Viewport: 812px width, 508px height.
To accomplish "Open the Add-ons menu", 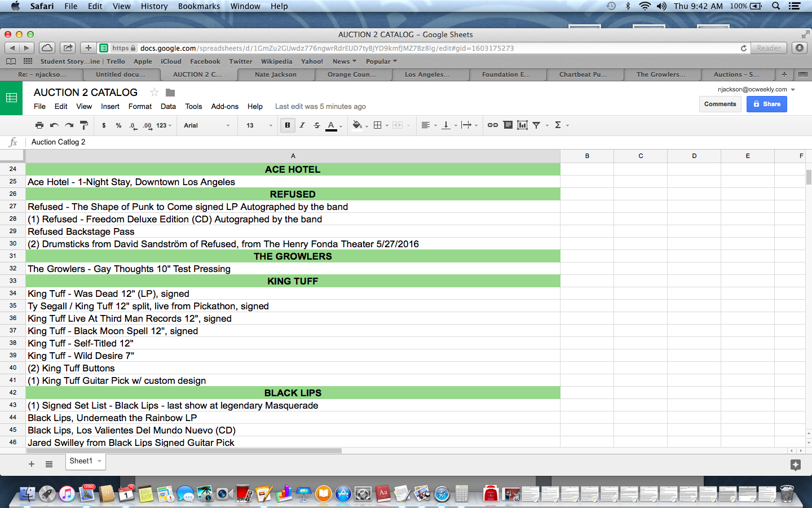I will 224,107.
